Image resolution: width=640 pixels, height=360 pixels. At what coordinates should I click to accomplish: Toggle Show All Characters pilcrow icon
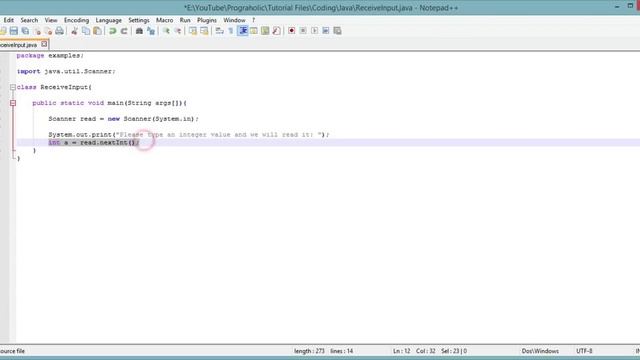coord(231,31)
